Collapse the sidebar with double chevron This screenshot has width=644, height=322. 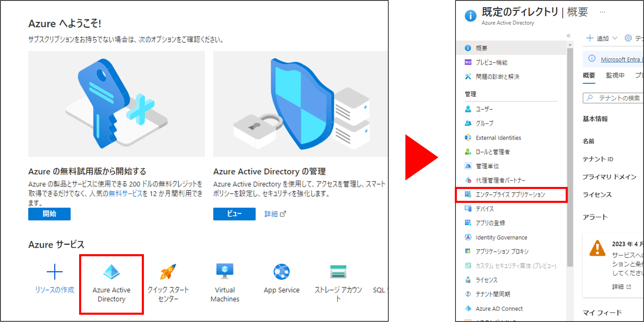pos(568,36)
